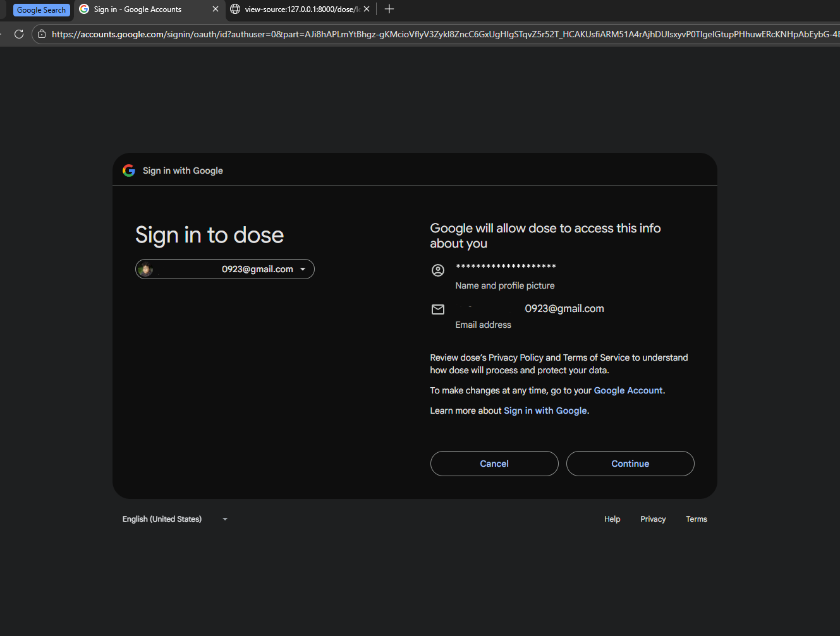The width and height of the screenshot is (840, 636).
Task: Click the globe icon on view-source tab
Action: click(234, 9)
